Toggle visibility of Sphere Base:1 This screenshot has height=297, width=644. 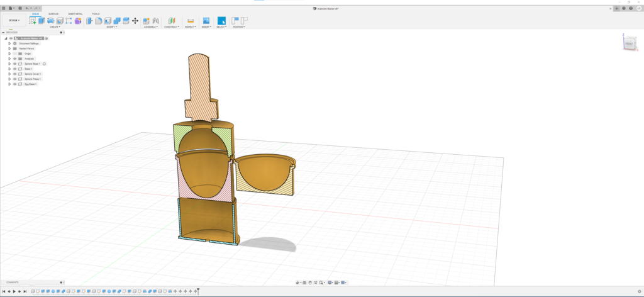[x=15, y=64]
